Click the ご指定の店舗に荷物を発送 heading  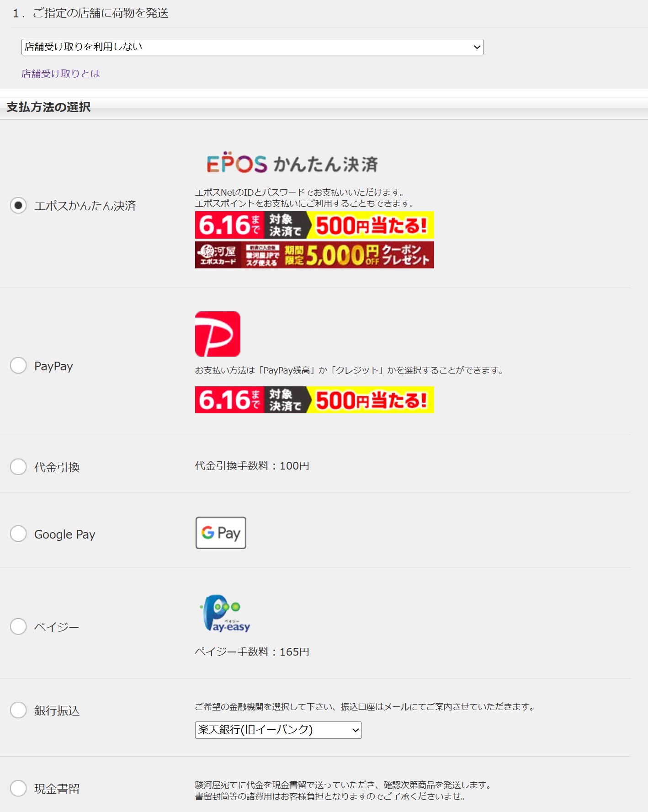91,13
